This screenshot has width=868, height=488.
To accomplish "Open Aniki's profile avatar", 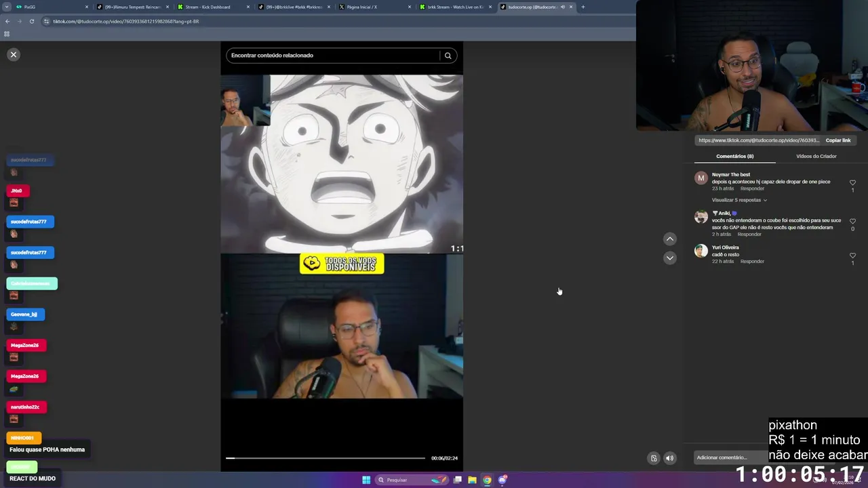I will point(701,217).
